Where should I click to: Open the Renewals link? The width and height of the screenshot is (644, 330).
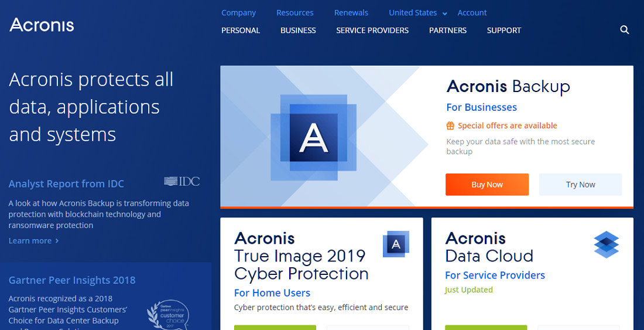tap(351, 13)
